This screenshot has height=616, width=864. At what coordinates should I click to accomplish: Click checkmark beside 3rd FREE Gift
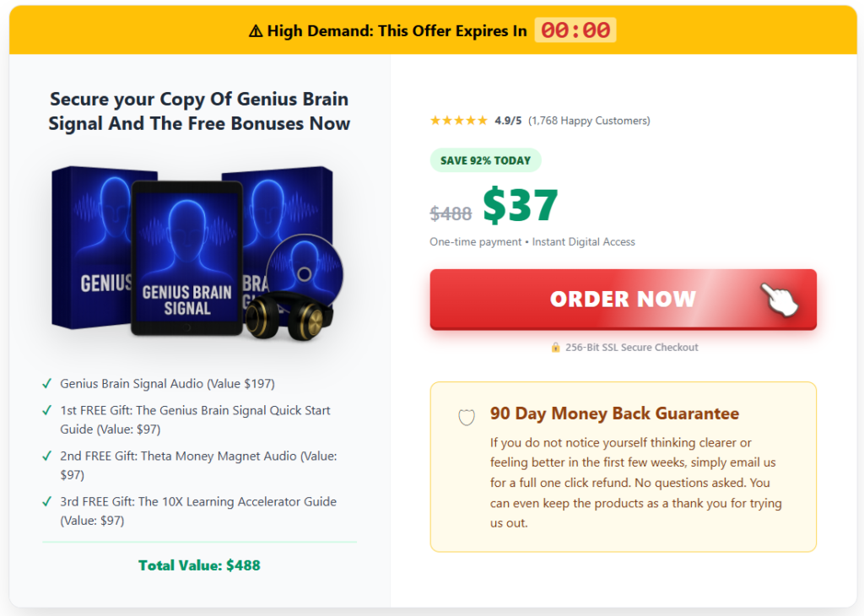pos(47,502)
